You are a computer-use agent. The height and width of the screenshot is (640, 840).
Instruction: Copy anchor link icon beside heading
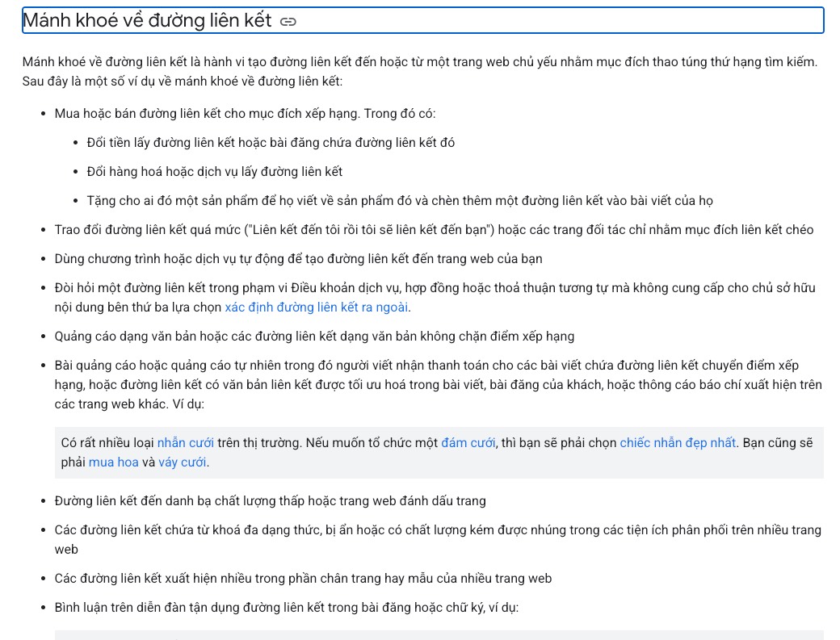pos(288,22)
